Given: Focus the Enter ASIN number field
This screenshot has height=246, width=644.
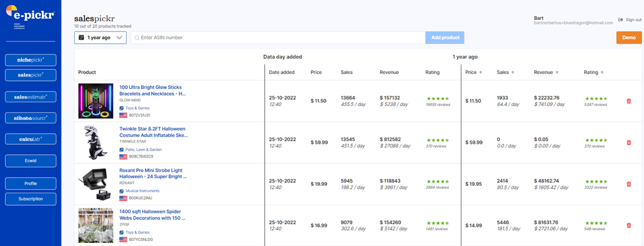Looking at the screenshot, I should tap(278, 38).
